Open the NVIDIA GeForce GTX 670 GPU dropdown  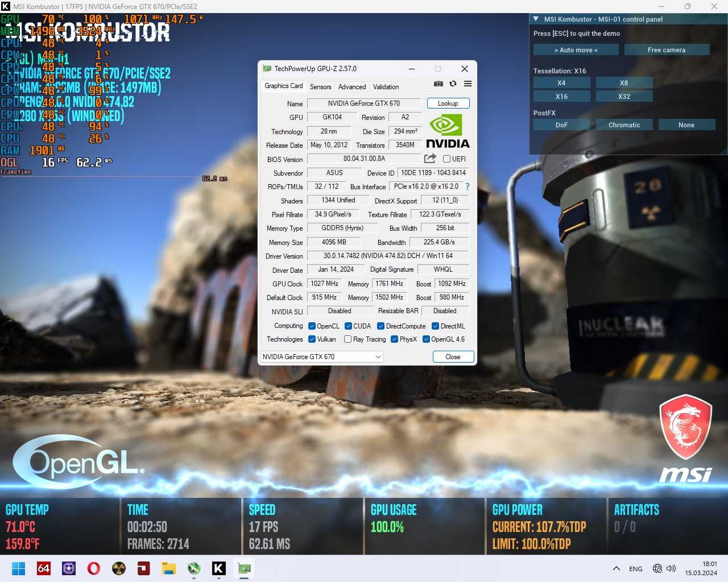[x=321, y=356]
